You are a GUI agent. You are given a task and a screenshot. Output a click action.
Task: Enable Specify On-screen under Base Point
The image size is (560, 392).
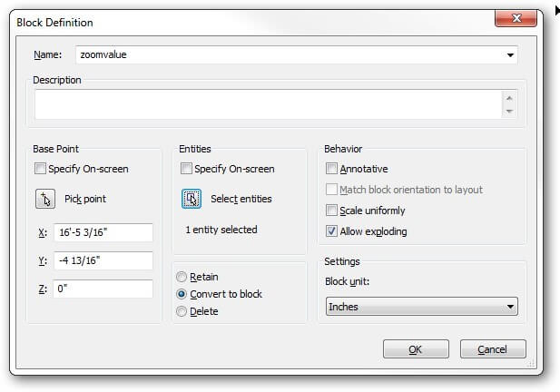[x=40, y=169]
